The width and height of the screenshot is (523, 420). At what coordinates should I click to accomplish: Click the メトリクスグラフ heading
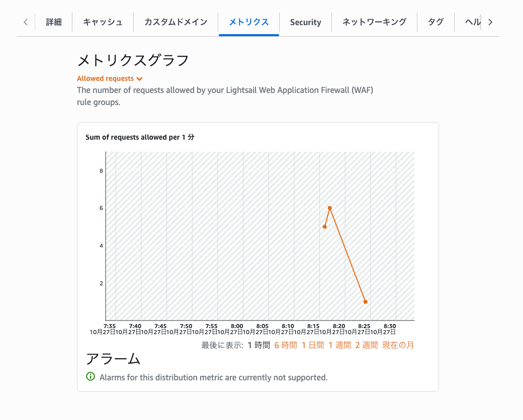tap(133, 61)
